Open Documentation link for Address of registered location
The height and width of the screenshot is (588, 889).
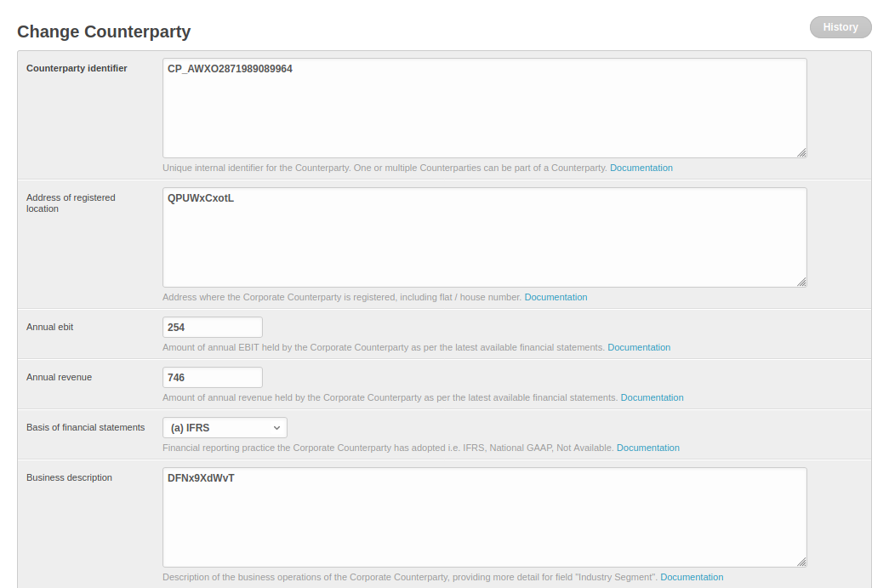[x=556, y=297]
